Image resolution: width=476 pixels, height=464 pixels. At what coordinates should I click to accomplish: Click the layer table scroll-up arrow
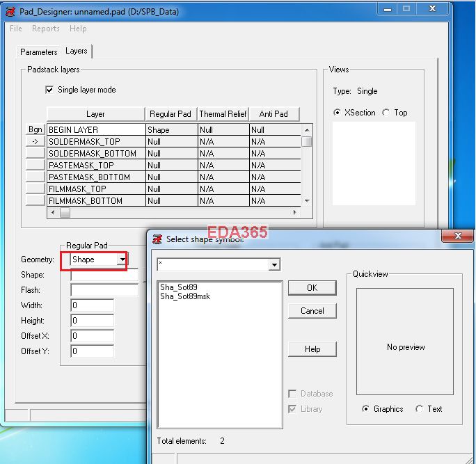click(x=307, y=130)
